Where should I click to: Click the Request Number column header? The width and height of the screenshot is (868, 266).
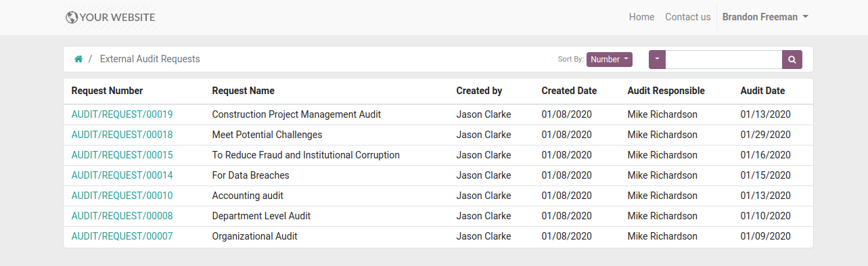[x=107, y=91]
